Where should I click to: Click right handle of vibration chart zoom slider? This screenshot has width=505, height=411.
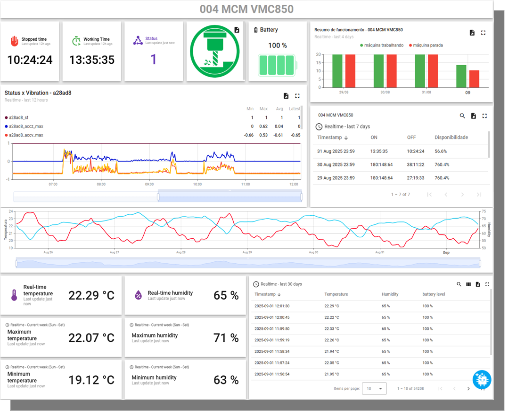click(x=301, y=197)
